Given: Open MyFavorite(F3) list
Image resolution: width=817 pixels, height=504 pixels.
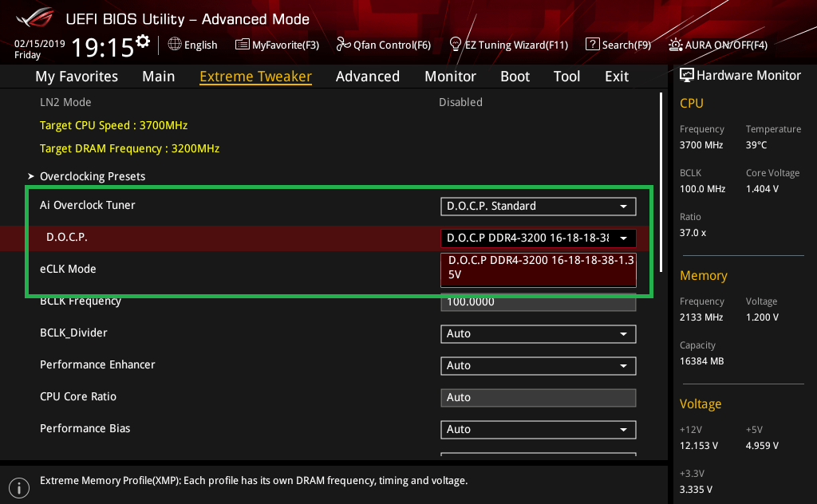Looking at the screenshot, I should point(286,45).
